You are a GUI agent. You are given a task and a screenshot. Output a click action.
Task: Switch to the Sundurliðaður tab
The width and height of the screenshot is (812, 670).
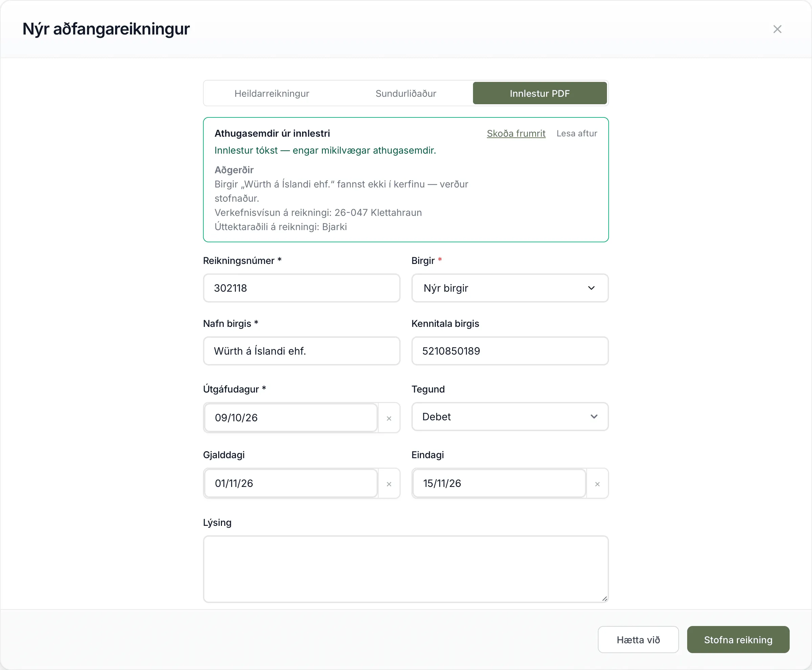406,93
